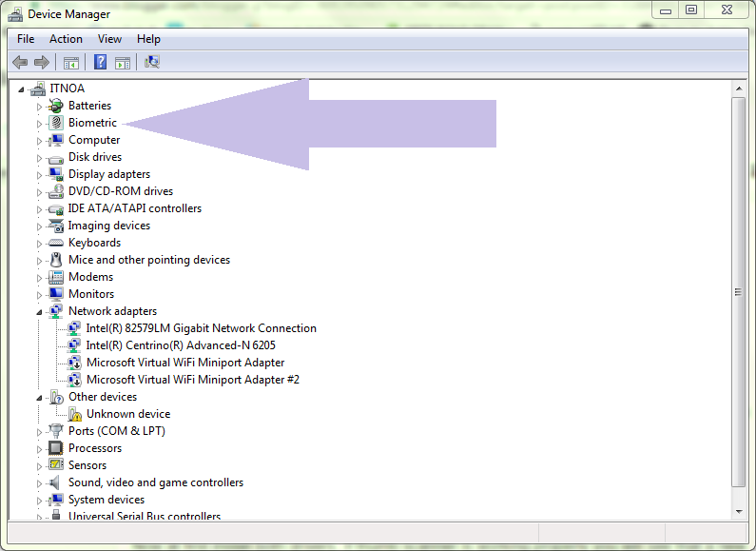Screen dimensions: 756x551
Task: Click the Forward arrow toolbar icon
Action: pos(42,62)
